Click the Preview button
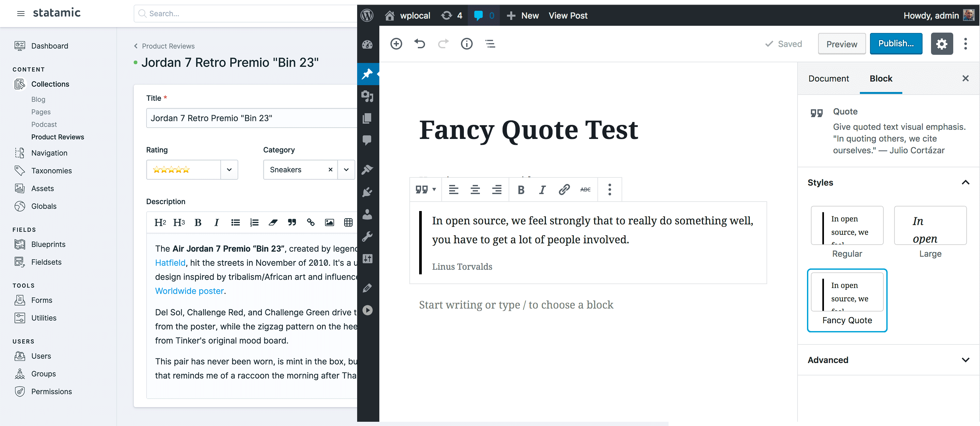Screen dimensions: 980x426 coord(841,44)
